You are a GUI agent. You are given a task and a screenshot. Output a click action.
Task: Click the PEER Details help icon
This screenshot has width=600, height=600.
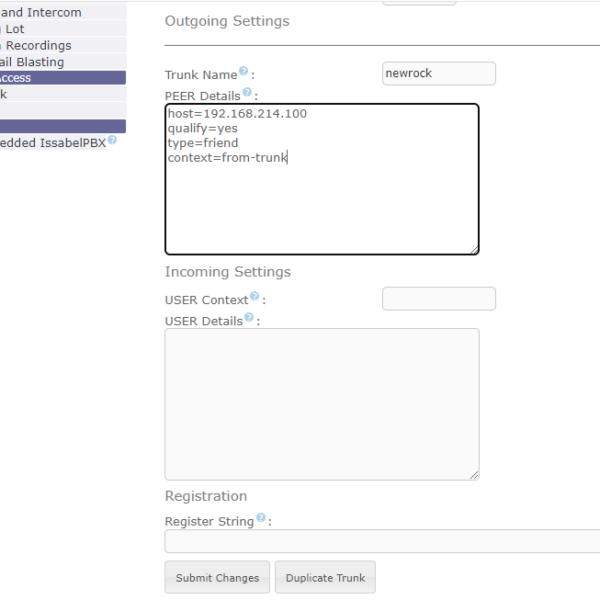pyautogui.click(x=247, y=94)
